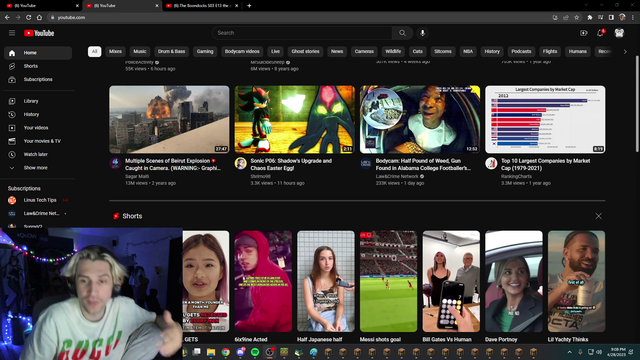Select the Cats filter chip

[x=418, y=51]
